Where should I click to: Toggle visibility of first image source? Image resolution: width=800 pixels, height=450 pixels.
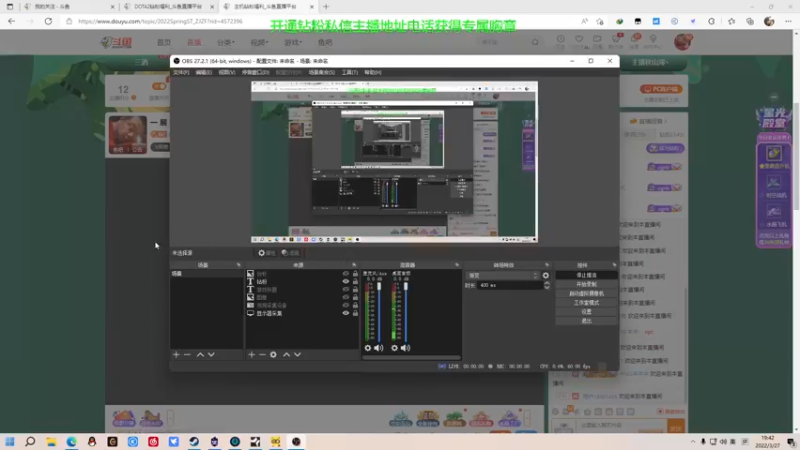click(345, 273)
